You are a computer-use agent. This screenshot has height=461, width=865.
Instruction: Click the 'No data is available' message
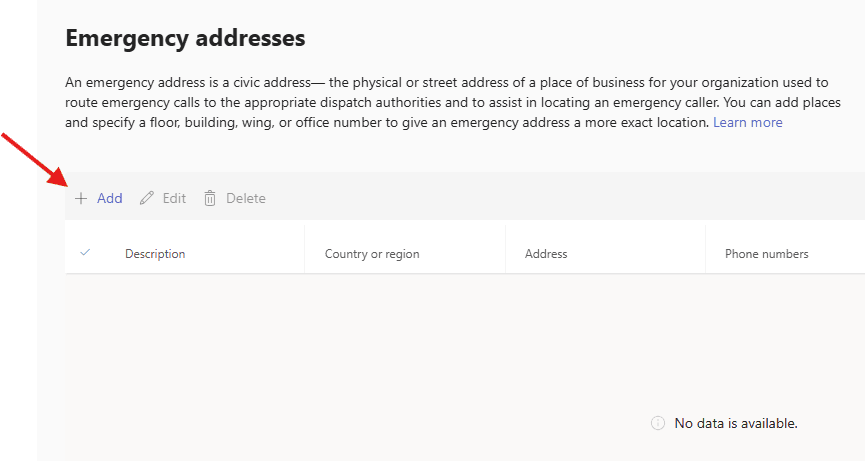[736, 423]
